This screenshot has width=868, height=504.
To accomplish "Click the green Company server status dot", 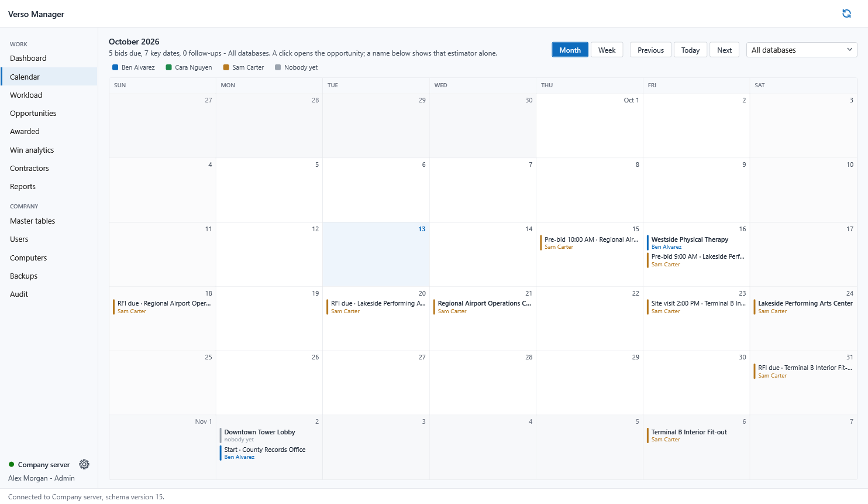I will tap(11, 465).
